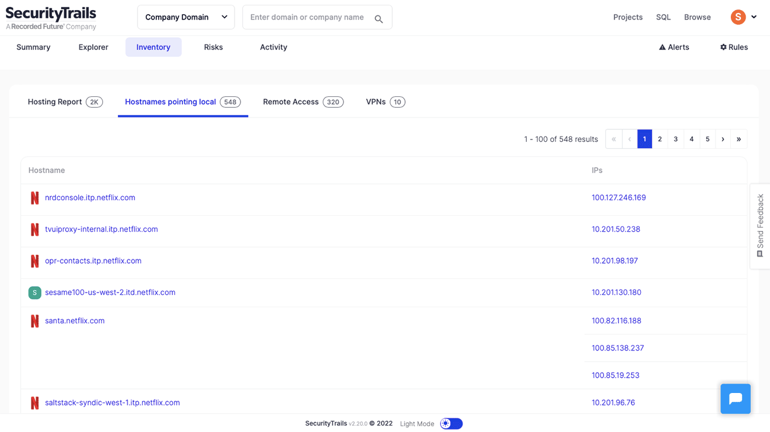Click green S icon beside sesame100 hostname

34,293
